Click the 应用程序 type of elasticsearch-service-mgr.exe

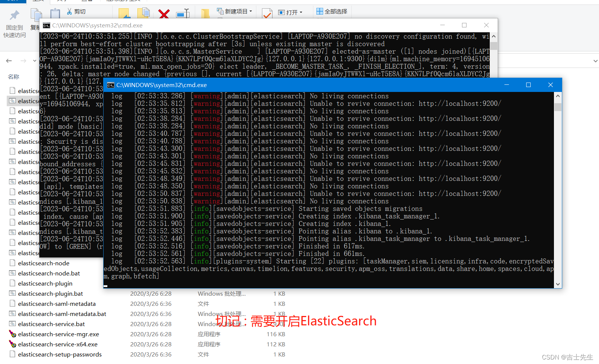(209, 334)
